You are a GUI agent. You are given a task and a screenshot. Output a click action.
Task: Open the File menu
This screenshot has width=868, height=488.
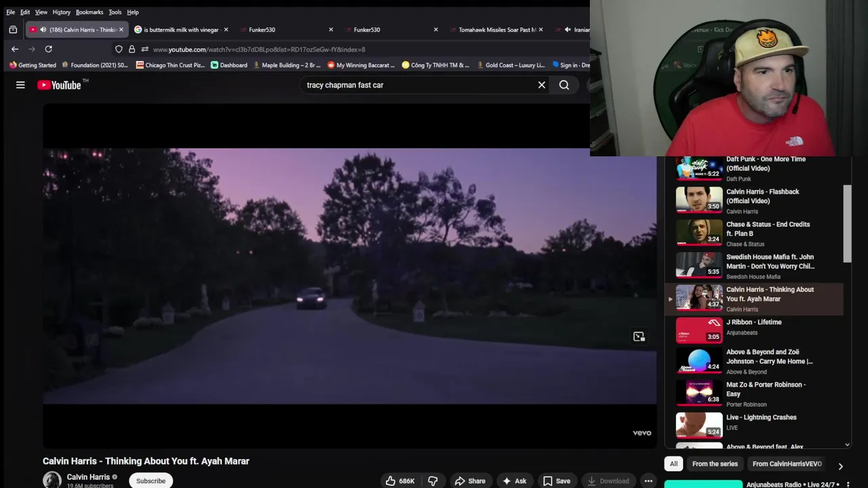pos(11,12)
